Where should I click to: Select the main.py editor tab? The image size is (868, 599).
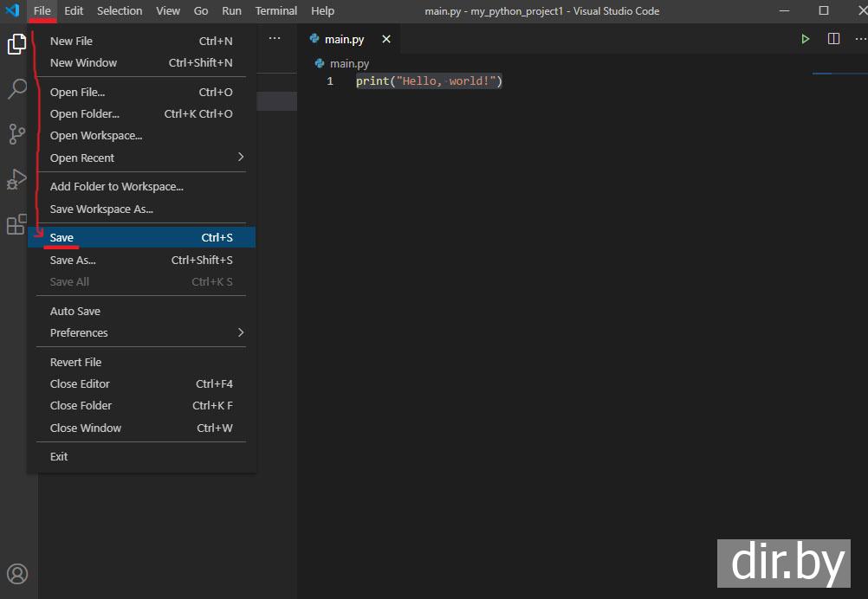(x=344, y=40)
